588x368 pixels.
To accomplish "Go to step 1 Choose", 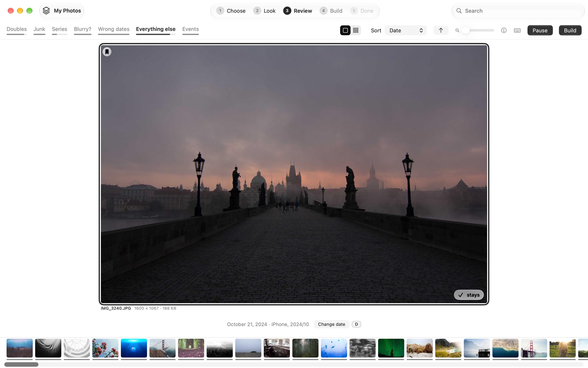I will 231,11.
